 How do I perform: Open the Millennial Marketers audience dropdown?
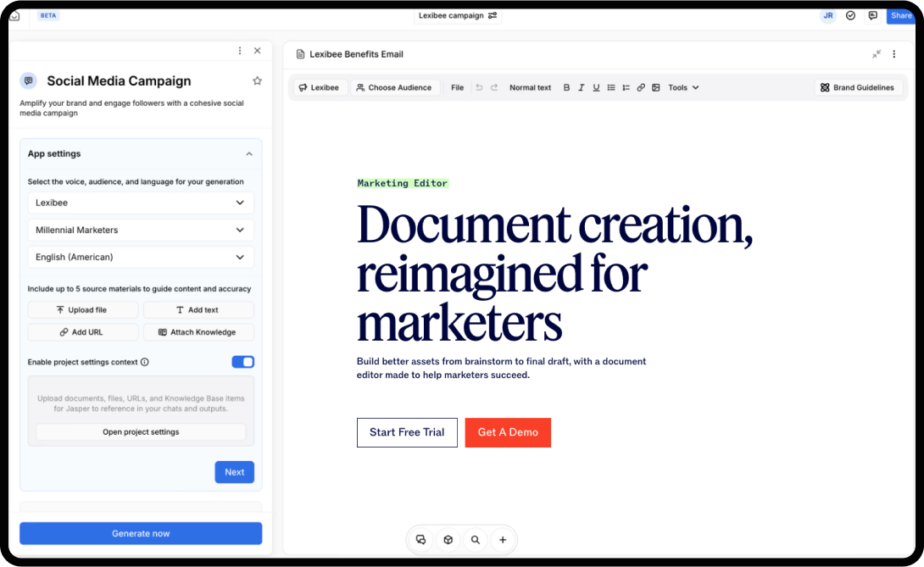tap(141, 230)
